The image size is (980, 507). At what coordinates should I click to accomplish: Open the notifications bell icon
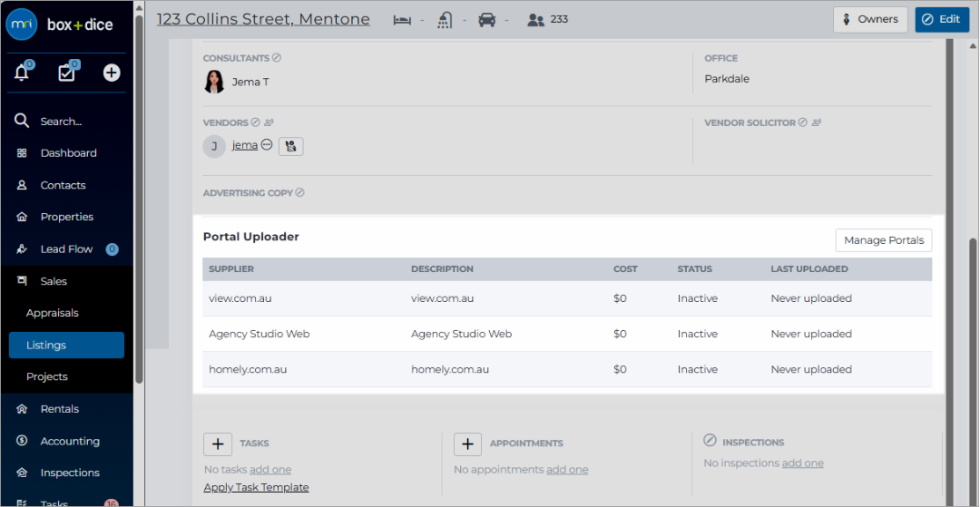pos(22,73)
